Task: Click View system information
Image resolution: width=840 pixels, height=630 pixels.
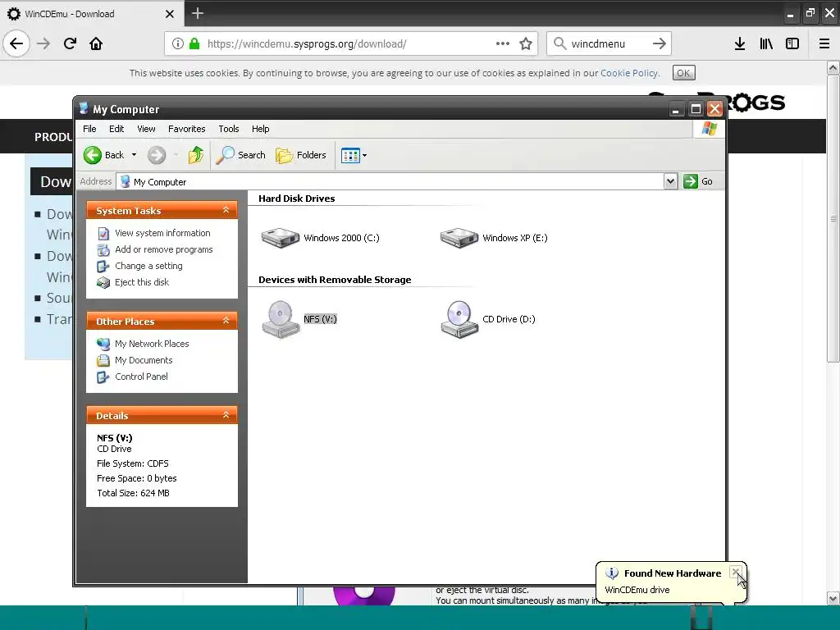Action: [162, 233]
